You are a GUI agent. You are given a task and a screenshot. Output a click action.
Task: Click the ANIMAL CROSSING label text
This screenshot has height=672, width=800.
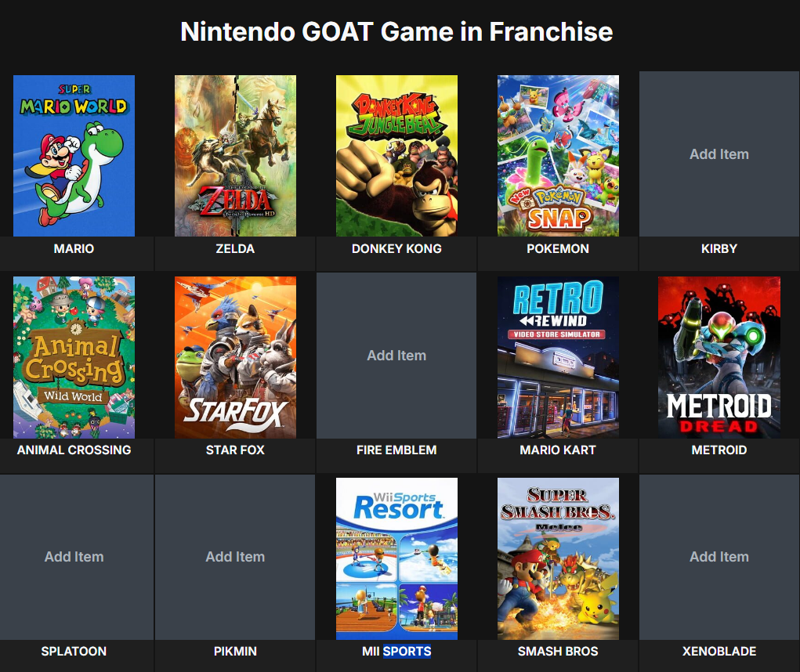(74, 450)
